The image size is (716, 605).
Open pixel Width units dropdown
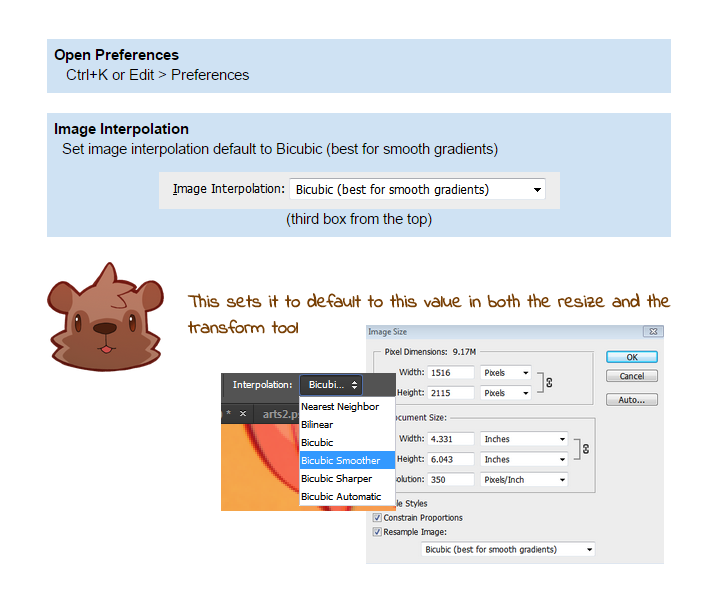[506, 373]
